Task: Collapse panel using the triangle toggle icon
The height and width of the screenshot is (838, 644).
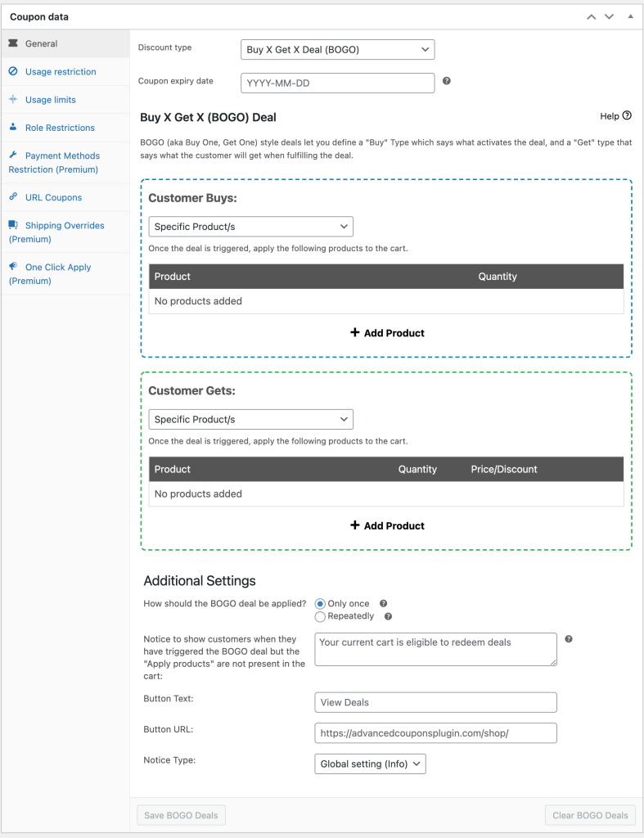Action: pyautogui.click(x=629, y=16)
